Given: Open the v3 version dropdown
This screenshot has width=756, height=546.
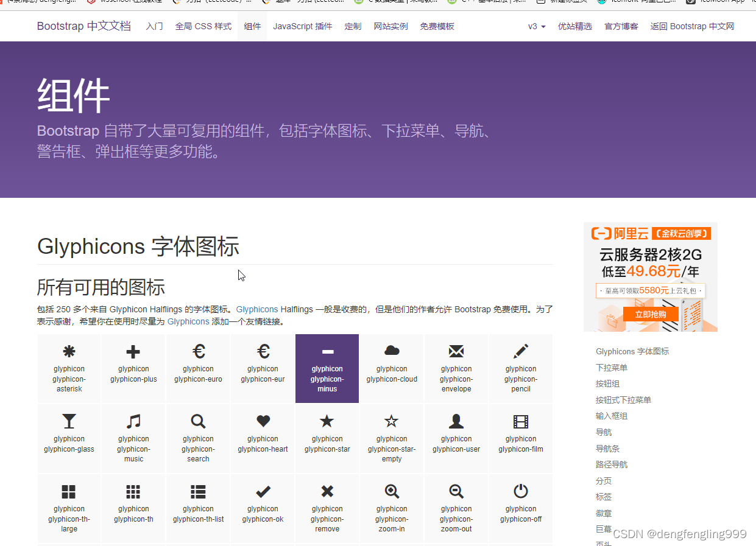Looking at the screenshot, I should click(x=537, y=26).
